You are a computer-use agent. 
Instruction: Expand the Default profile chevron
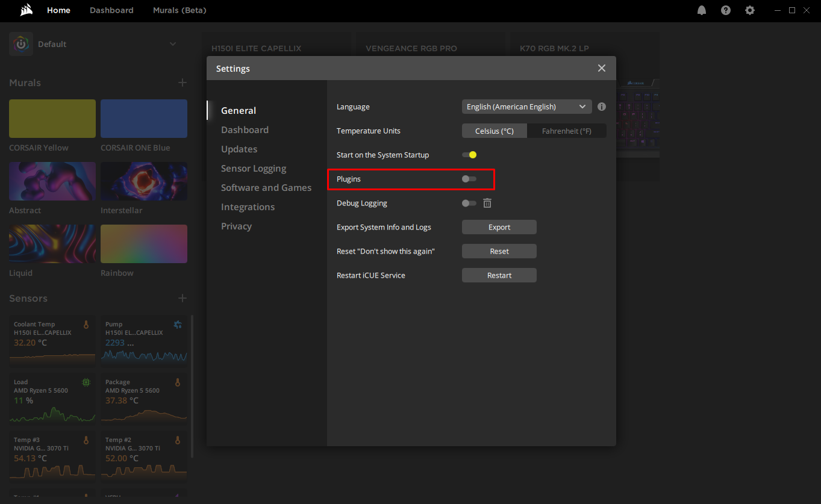(x=173, y=44)
